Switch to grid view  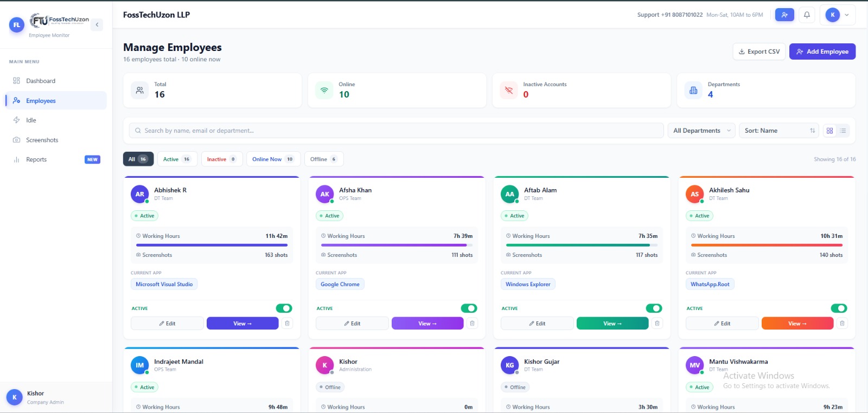pyautogui.click(x=829, y=131)
